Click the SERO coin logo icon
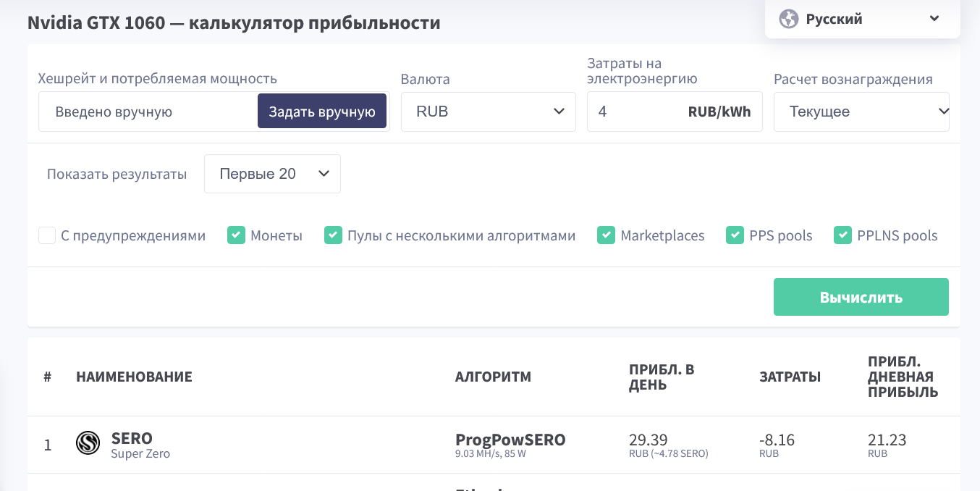980x491 pixels. tap(88, 443)
